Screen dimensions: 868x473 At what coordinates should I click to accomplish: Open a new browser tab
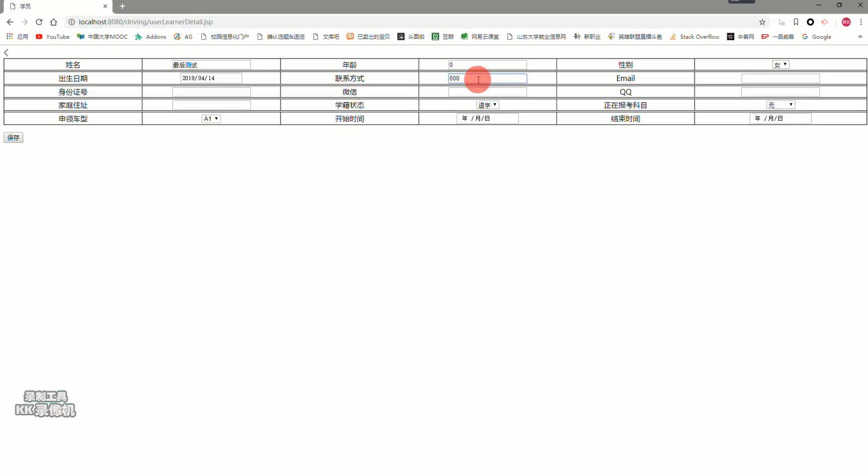[122, 6]
